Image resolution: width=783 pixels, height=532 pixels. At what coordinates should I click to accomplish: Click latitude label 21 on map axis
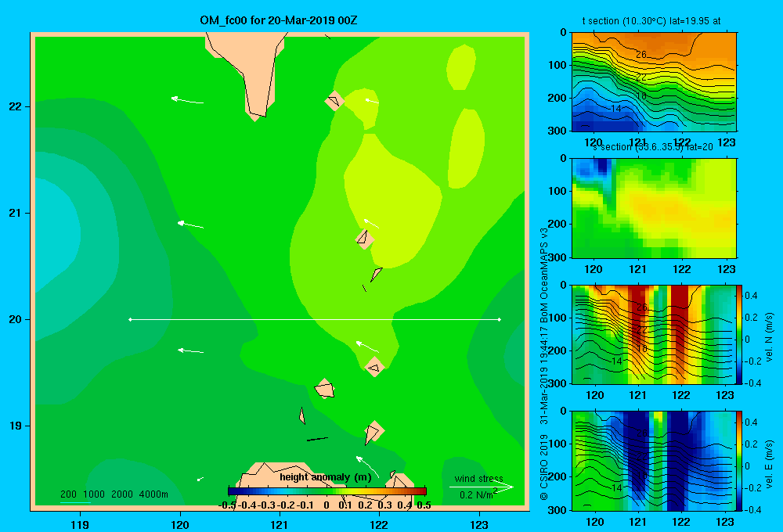pyautogui.click(x=15, y=213)
